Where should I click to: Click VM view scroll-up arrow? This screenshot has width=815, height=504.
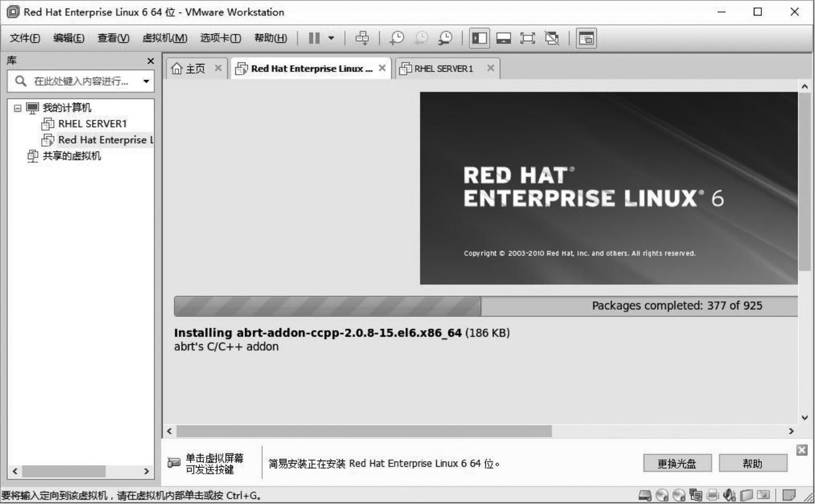pos(805,87)
